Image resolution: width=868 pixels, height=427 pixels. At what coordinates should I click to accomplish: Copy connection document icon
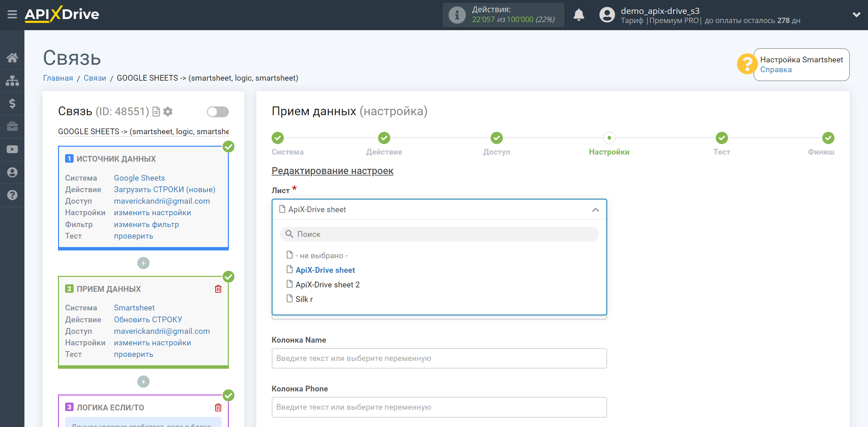(156, 111)
